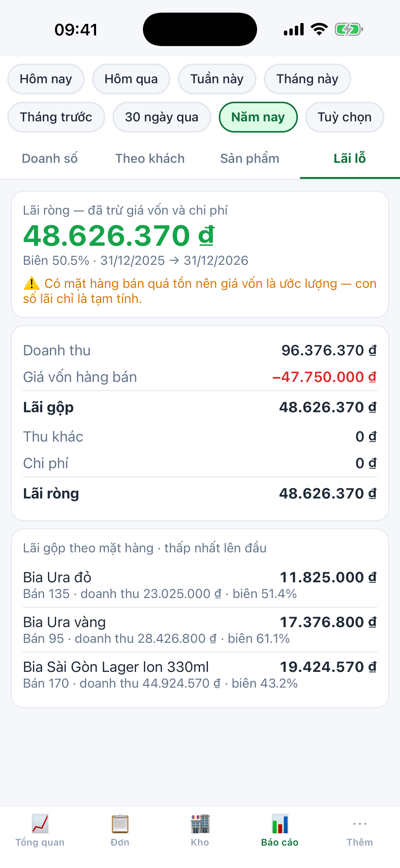This screenshot has height=868, width=400.
Task: Open the Đơn clipboard icon
Action: tap(120, 823)
